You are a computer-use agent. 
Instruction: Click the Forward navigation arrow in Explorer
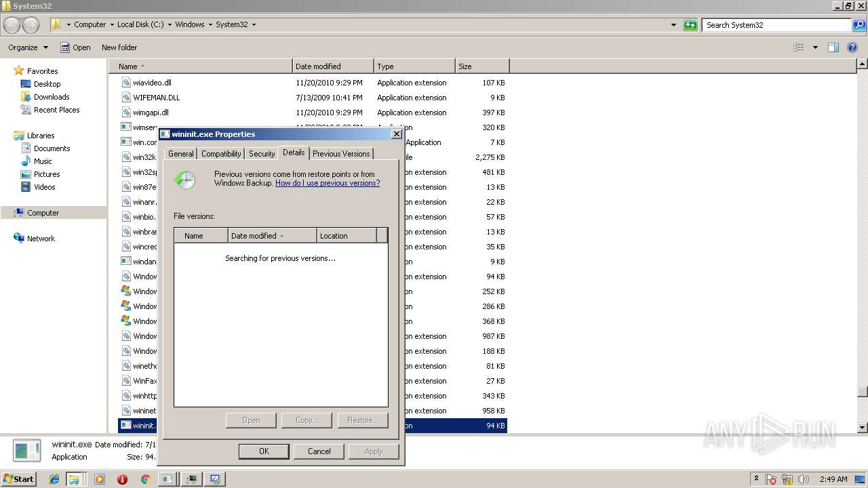31,25
